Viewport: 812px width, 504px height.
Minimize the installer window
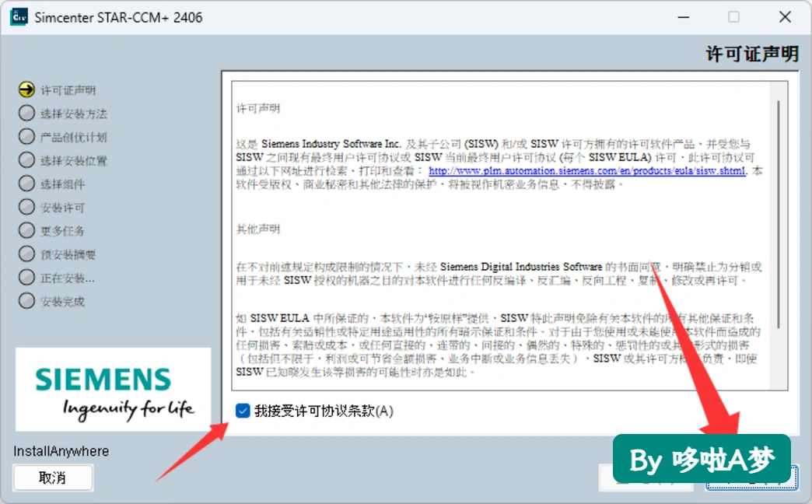point(684,17)
